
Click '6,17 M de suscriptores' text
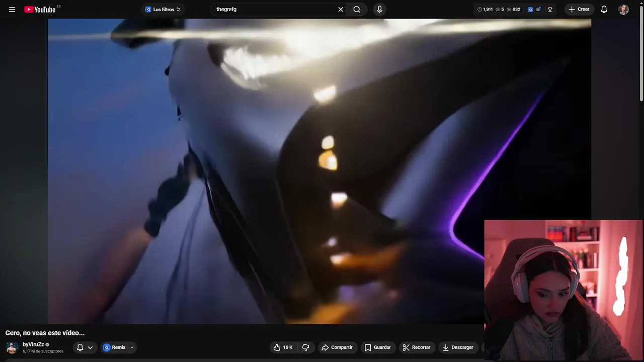point(43,351)
